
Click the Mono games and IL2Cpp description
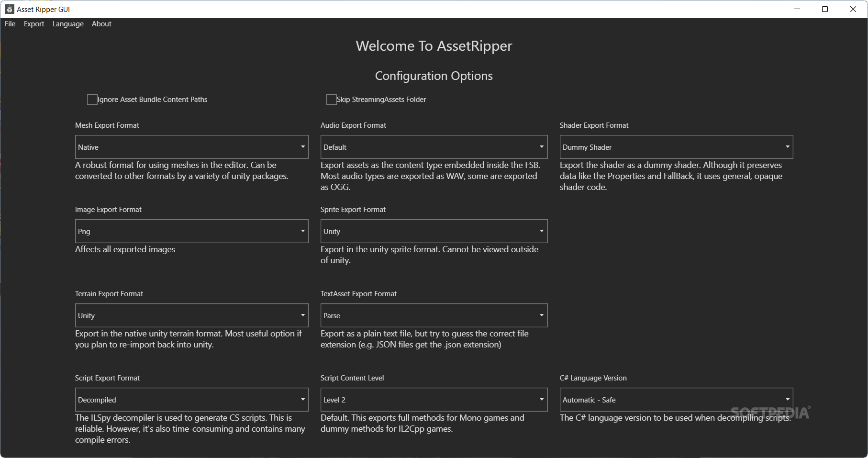423,423
